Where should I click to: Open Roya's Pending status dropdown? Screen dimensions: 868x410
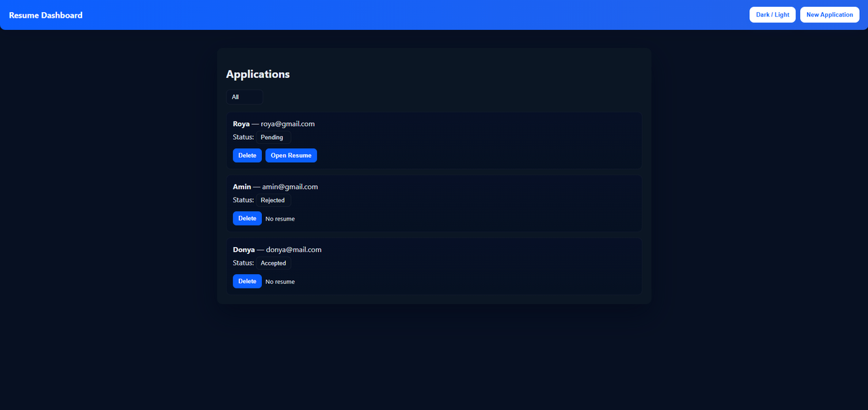click(x=273, y=137)
